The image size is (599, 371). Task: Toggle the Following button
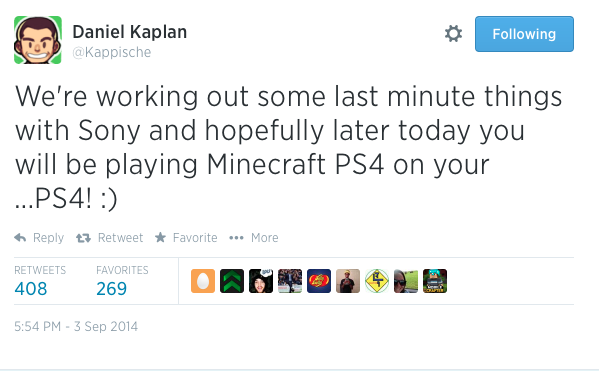pyautogui.click(x=524, y=34)
